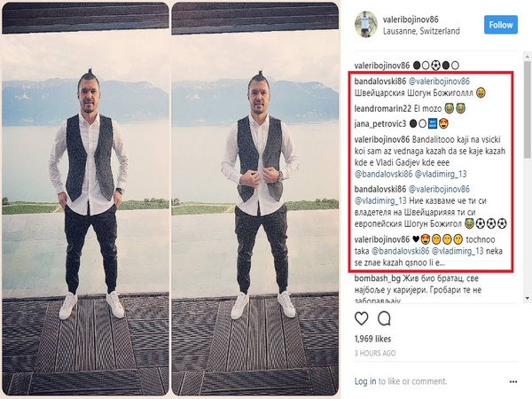The height and width of the screenshot is (399, 532).
Task: Click the 3 HOURS AGO timestamp
Action: click(375, 353)
